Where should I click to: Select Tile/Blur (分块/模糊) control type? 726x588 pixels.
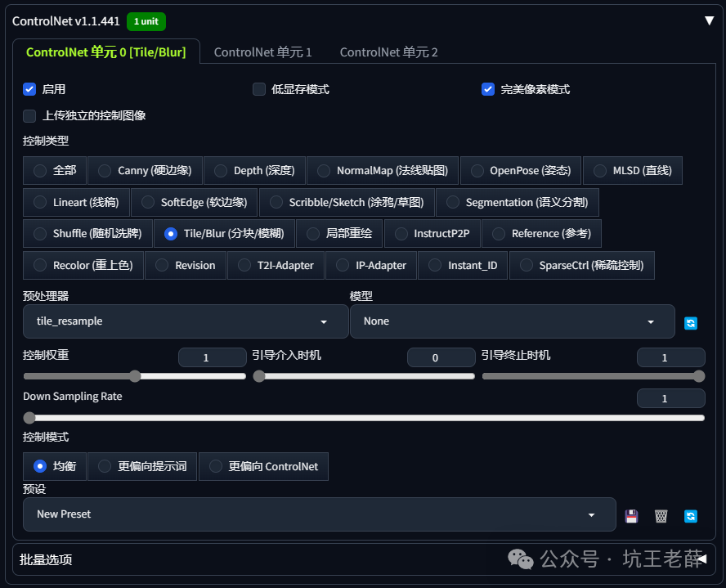click(x=224, y=233)
